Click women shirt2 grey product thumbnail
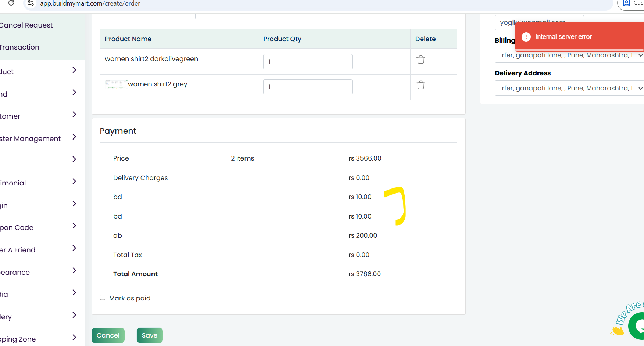The height and width of the screenshot is (346, 644). (x=116, y=85)
